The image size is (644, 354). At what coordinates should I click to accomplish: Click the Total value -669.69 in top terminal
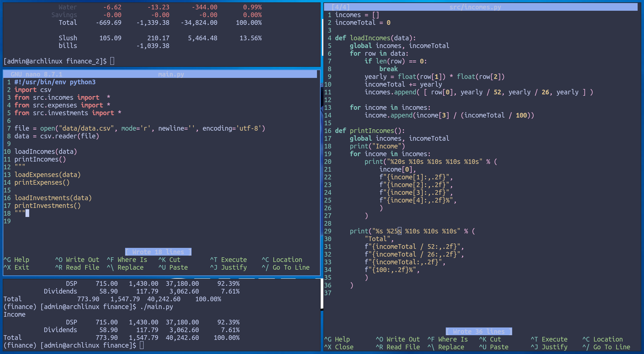tap(109, 23)
